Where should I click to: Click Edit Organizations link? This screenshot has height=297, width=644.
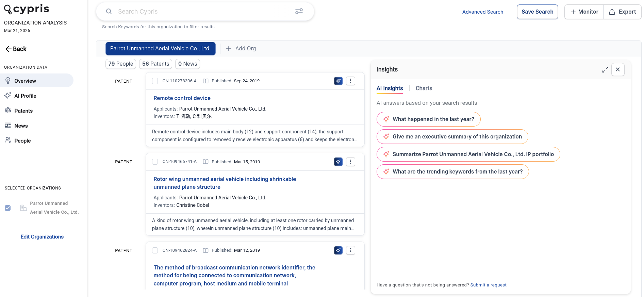click(42, 237)
